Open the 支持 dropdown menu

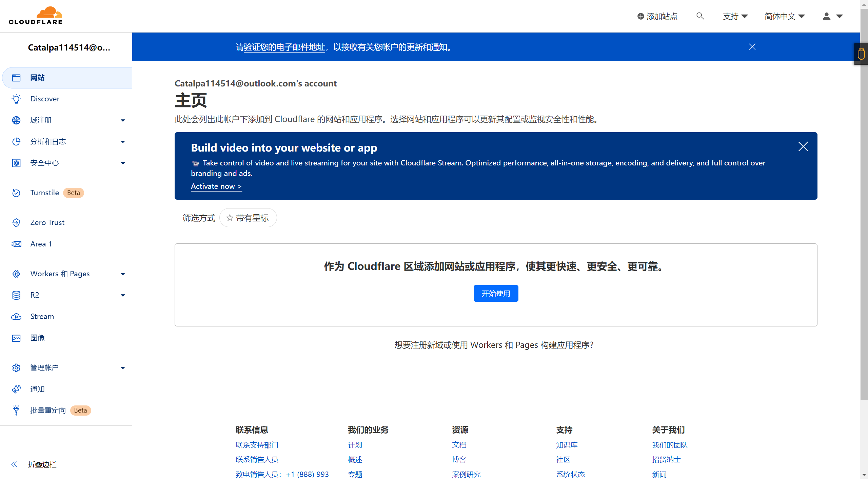(735, 16)
